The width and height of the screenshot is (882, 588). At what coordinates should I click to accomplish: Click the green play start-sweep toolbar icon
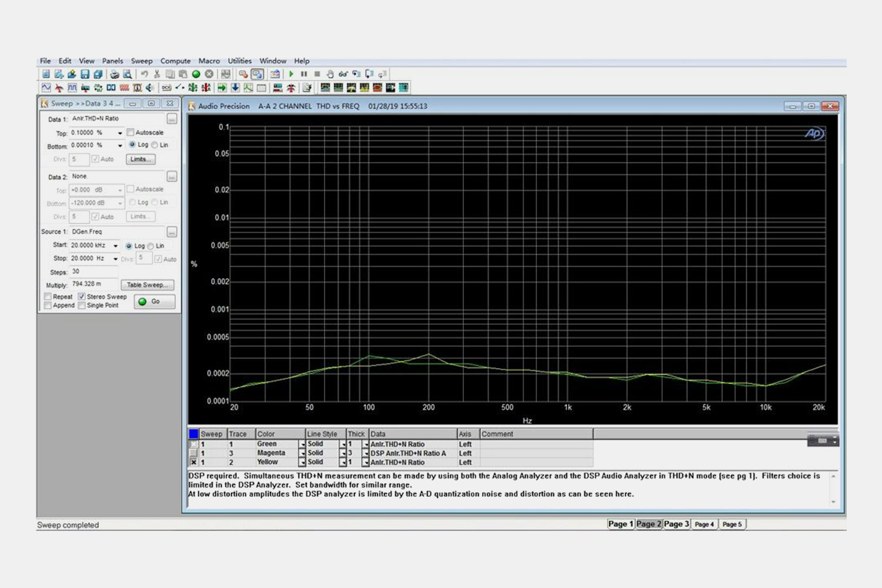tap(291, 74)
